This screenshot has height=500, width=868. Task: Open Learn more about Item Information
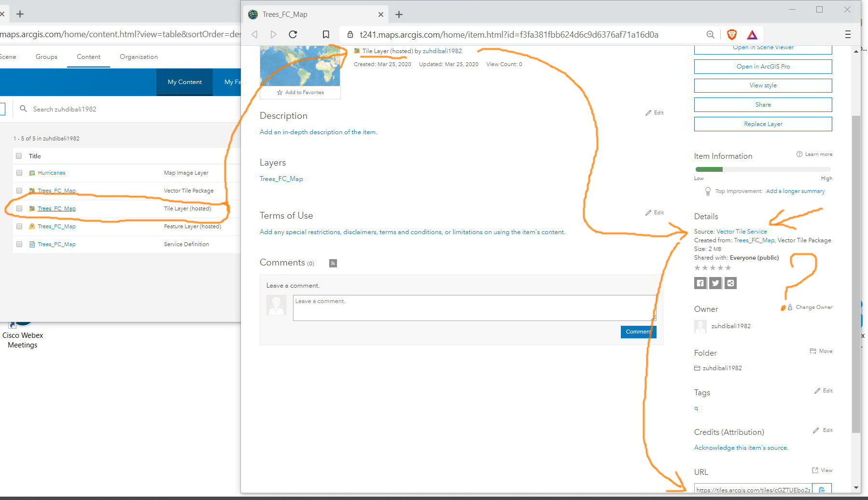(x=814, y=154)
